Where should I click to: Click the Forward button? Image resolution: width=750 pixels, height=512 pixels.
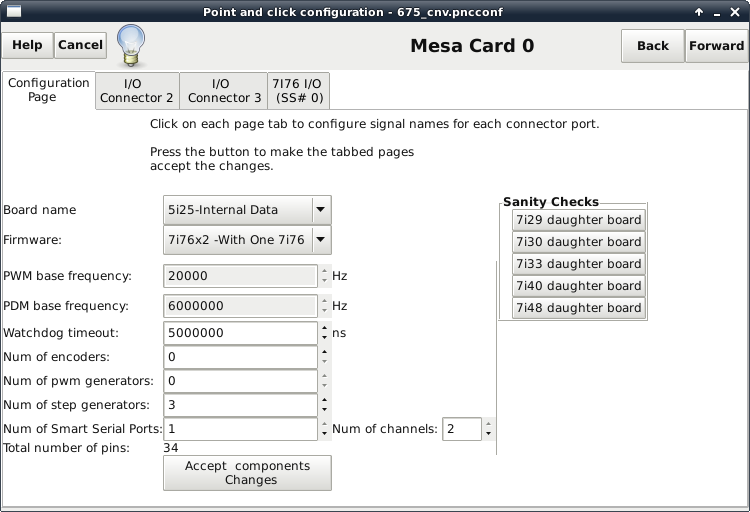[716, 46]
